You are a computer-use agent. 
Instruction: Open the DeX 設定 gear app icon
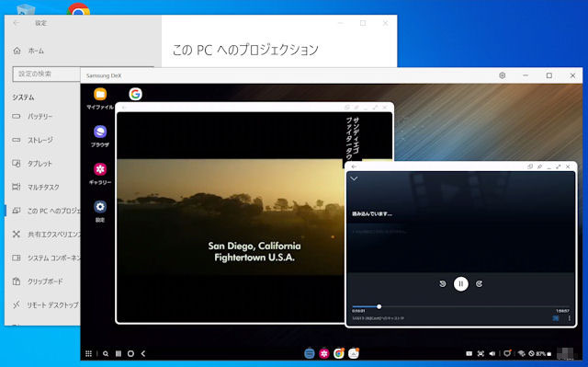pos(100,207)
